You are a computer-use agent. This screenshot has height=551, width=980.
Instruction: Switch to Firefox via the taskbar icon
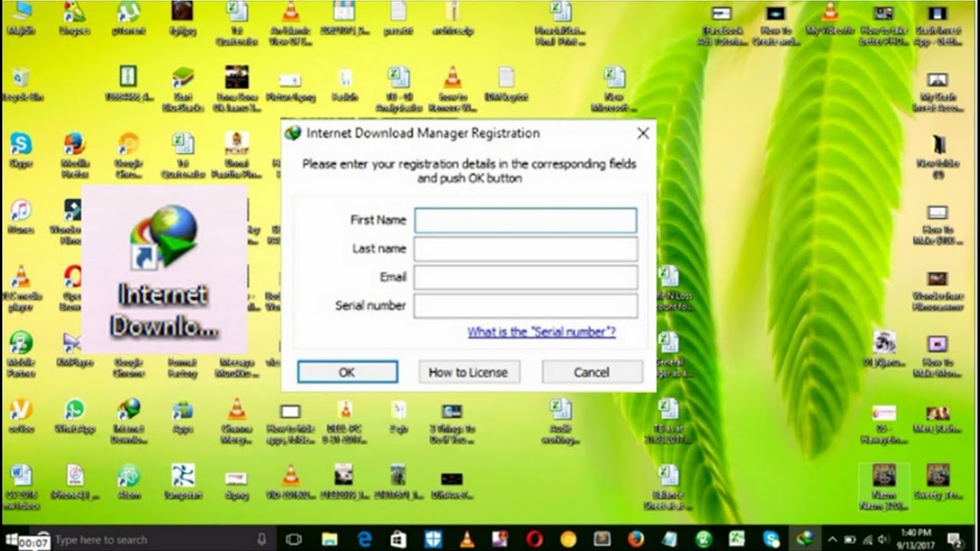(x=635, y=540)
